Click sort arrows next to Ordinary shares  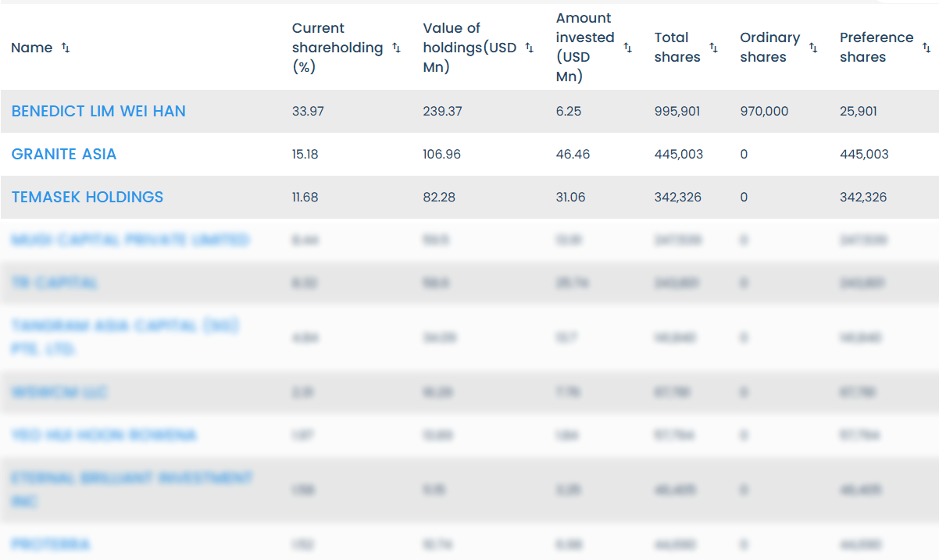pos(813,48)
